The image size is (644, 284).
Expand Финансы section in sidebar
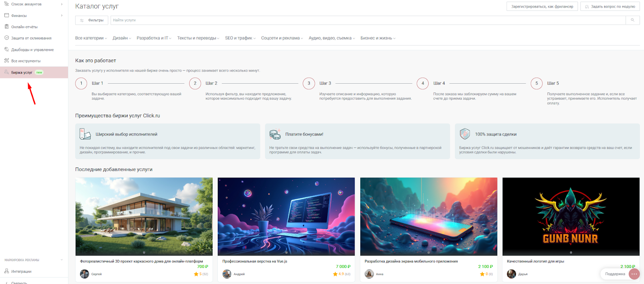click(x=34, y=15)
